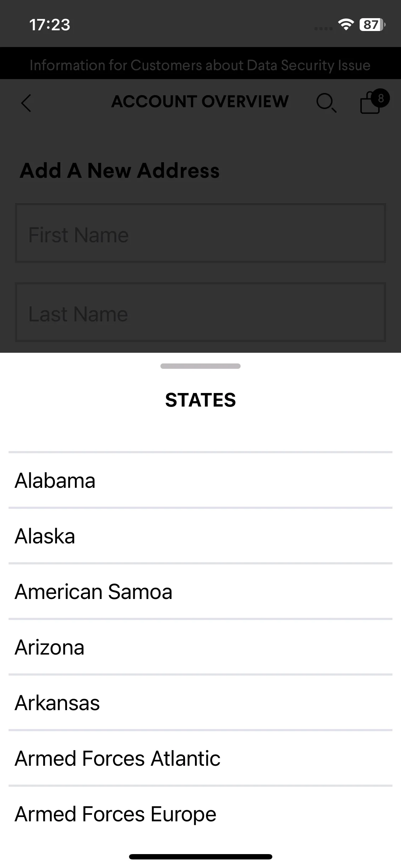Tap the battery indicator showing 87
This screenshot has width=401, height=868.
click(372, 25)
